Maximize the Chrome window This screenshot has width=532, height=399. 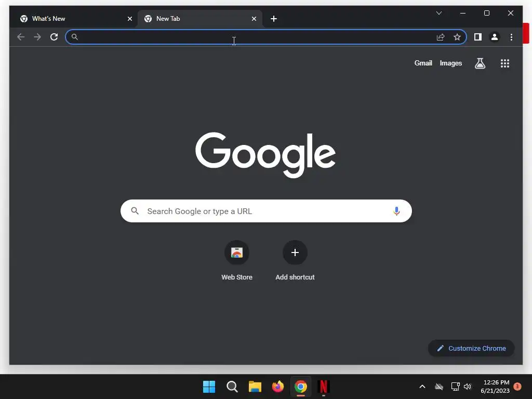pyautogui.click(x=486, y=13)
